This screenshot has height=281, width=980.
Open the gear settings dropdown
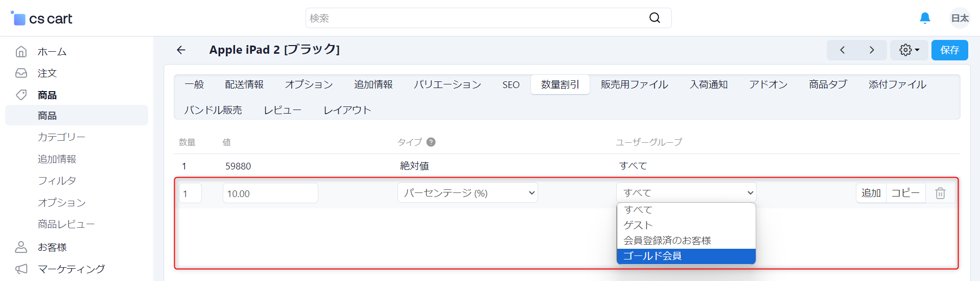(x=909, y=50)
